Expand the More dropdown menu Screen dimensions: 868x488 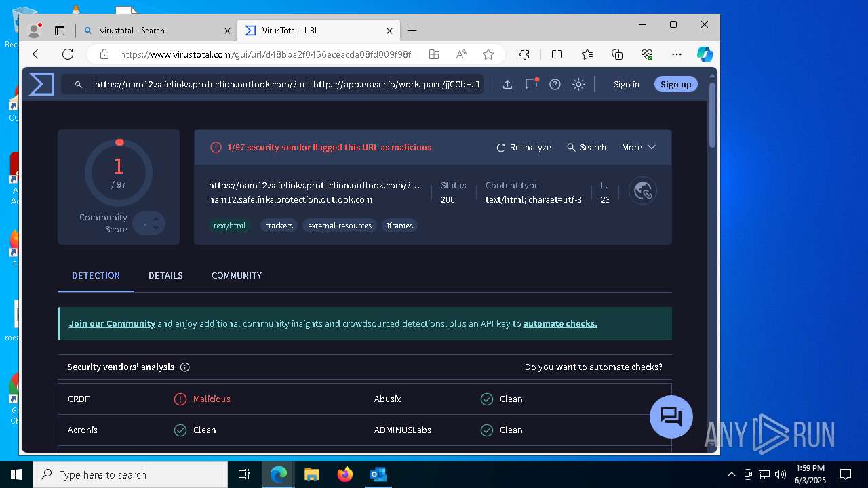coord(638,147)
